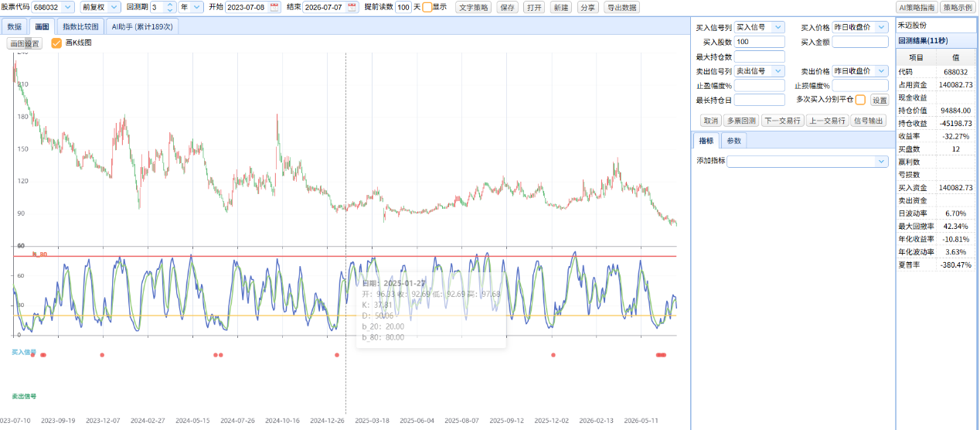Open the 指数比较图 tab

pyautogui.click(x=80, y=26)
